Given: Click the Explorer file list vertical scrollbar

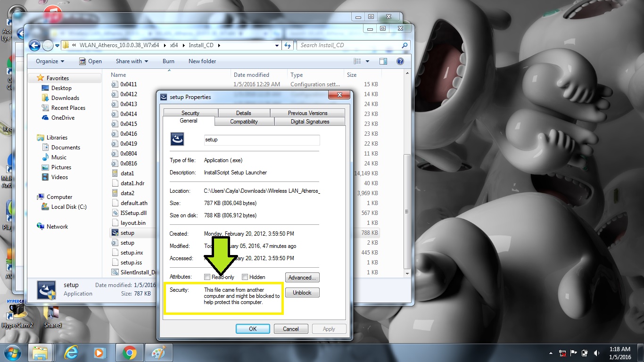Looking at the screenshot, I should [x=408, y=173].
